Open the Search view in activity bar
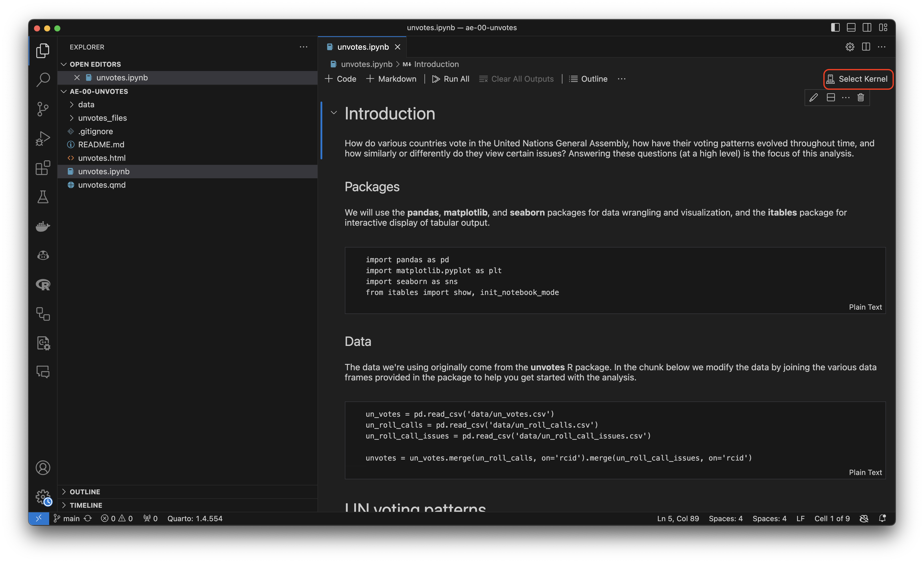This screenshot has width=924, height=563. click(x=43, y=80)
